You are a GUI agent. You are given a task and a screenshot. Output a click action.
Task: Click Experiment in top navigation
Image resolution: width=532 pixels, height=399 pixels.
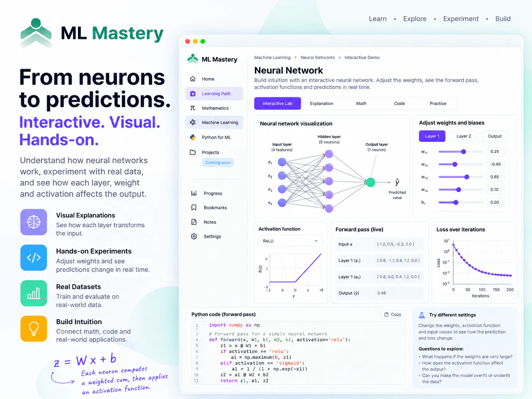[x=461, y=19]
